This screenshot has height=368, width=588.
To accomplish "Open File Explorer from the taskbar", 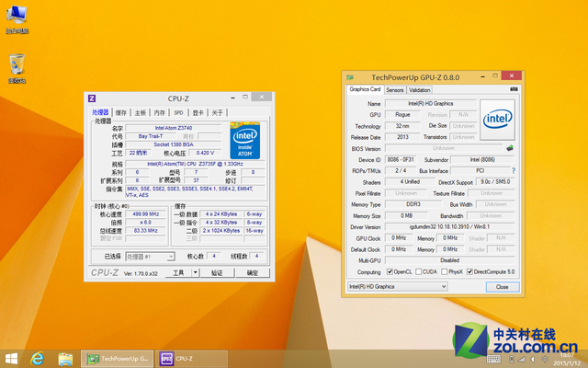I will (x=65, y=359).
